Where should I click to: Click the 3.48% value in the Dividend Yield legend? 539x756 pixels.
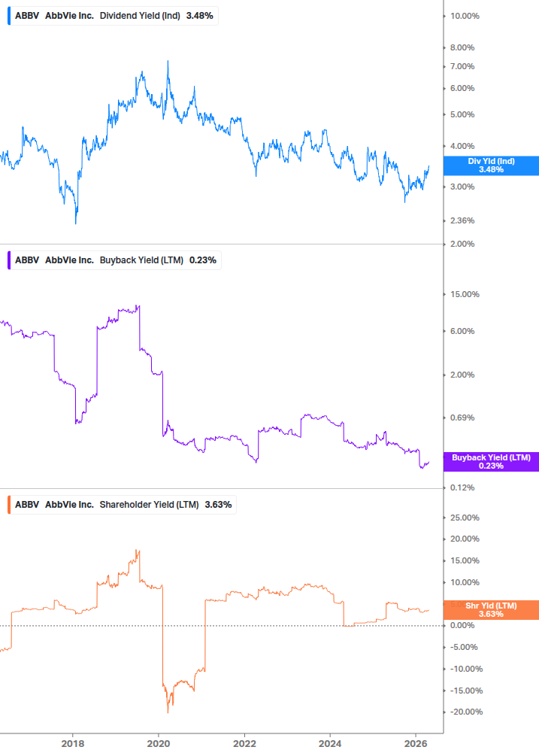200,16
